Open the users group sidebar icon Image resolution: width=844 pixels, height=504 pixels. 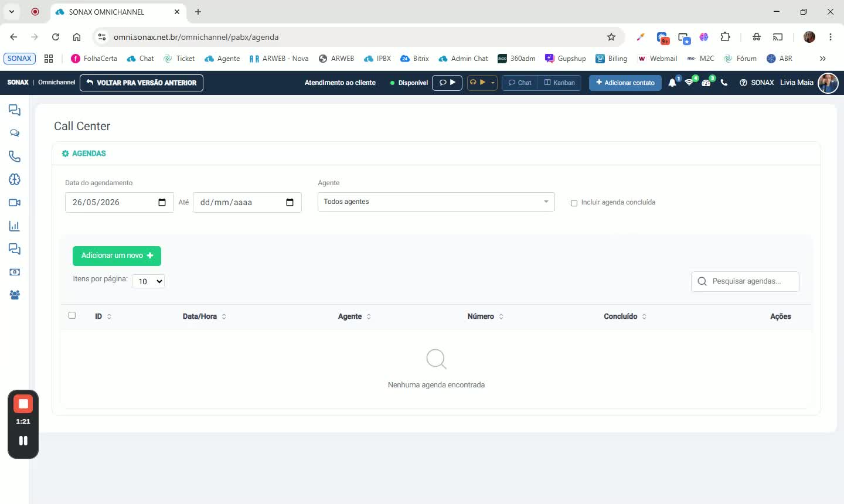coord(15,295)
